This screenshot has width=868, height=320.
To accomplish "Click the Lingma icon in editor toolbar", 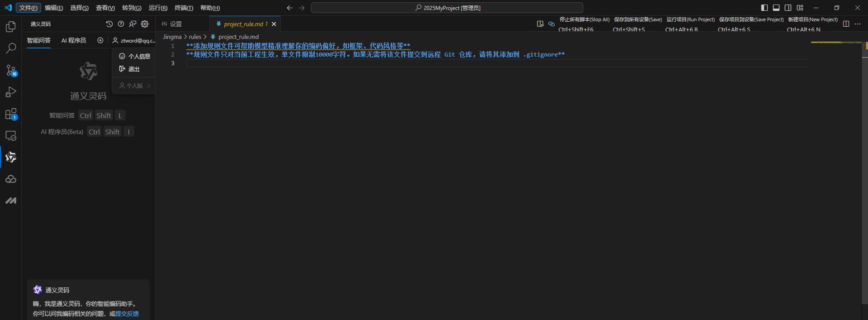I will (552, 24).
